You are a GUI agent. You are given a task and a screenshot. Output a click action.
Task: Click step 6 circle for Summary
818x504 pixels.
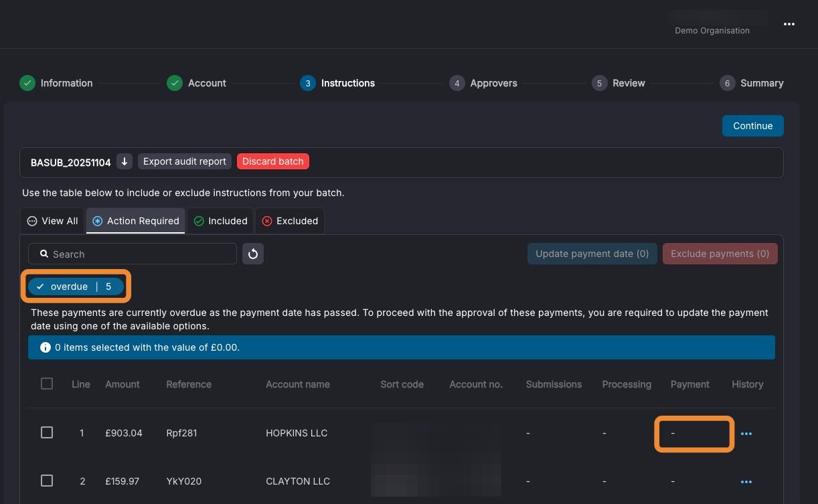[x=727, y=83]
